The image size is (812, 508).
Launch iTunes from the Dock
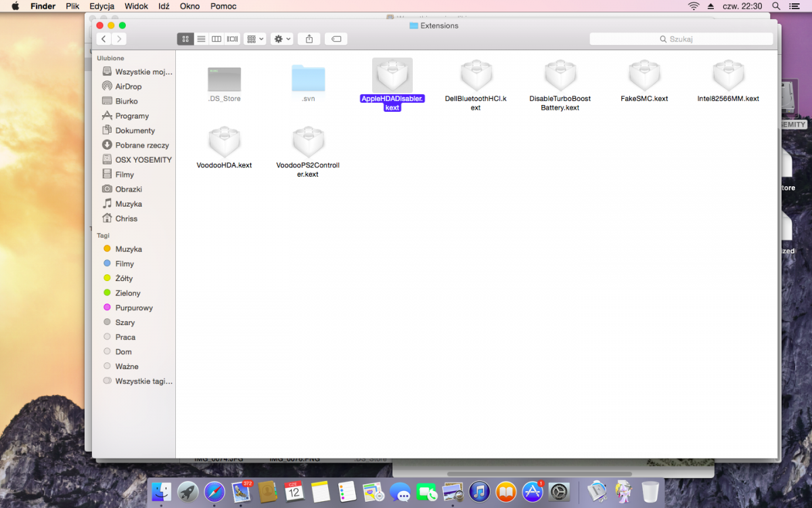point(480,491)
